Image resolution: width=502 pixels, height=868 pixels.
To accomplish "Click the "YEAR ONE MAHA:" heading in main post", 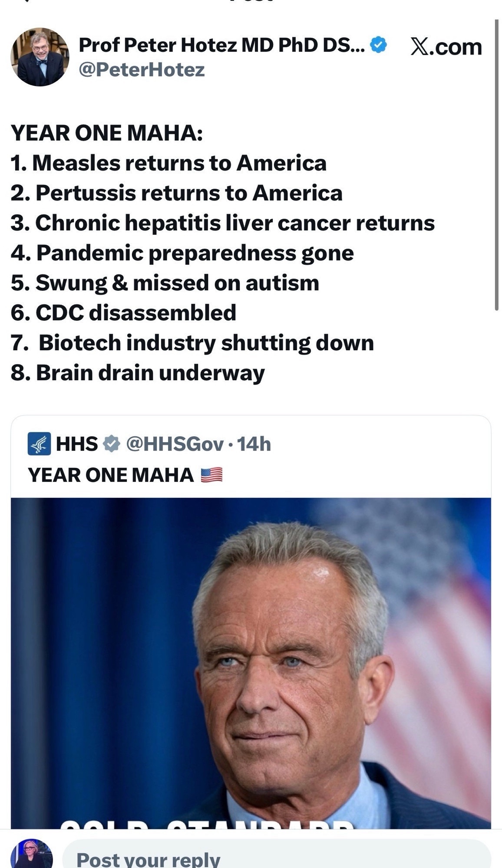I will pyautogui.click(x=107, y=132).
